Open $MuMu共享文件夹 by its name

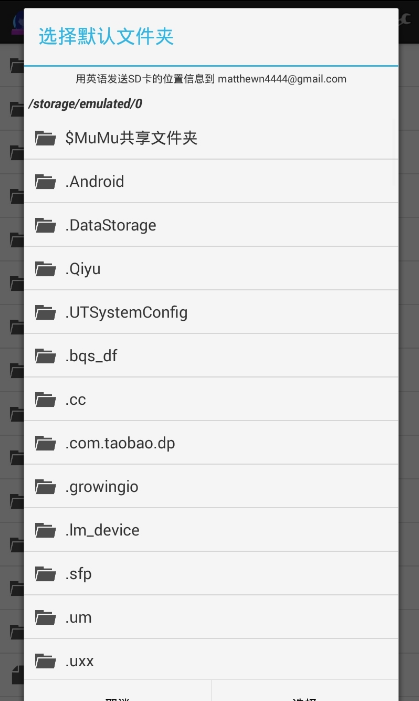point(131,138)
